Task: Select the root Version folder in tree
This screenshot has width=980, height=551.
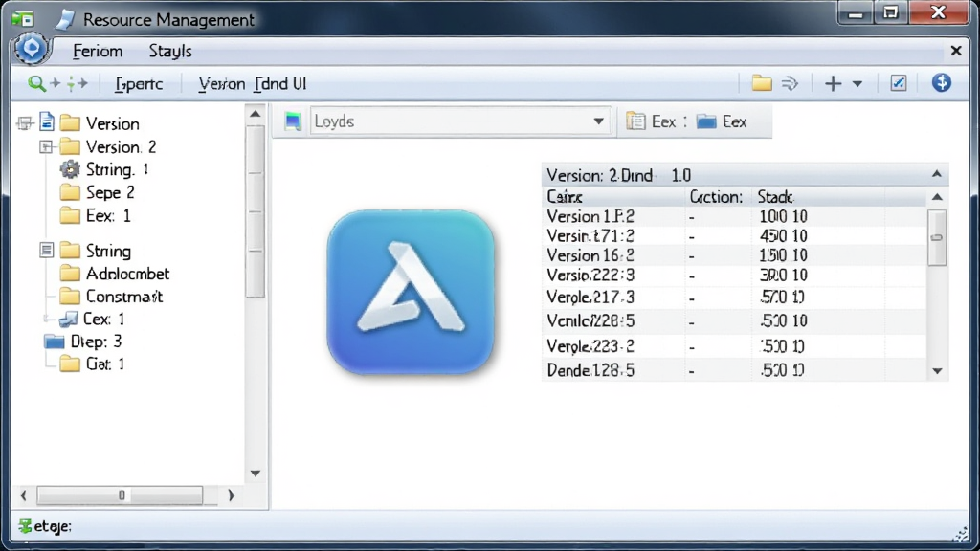Action: 113,123
